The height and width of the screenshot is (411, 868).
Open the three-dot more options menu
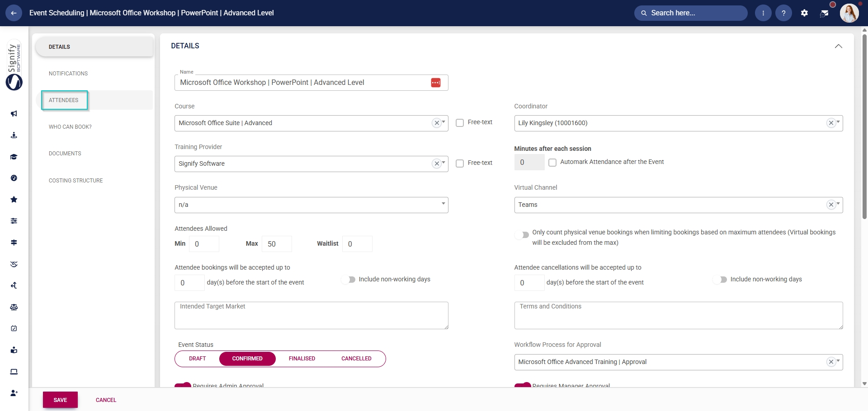click(763, 13)
